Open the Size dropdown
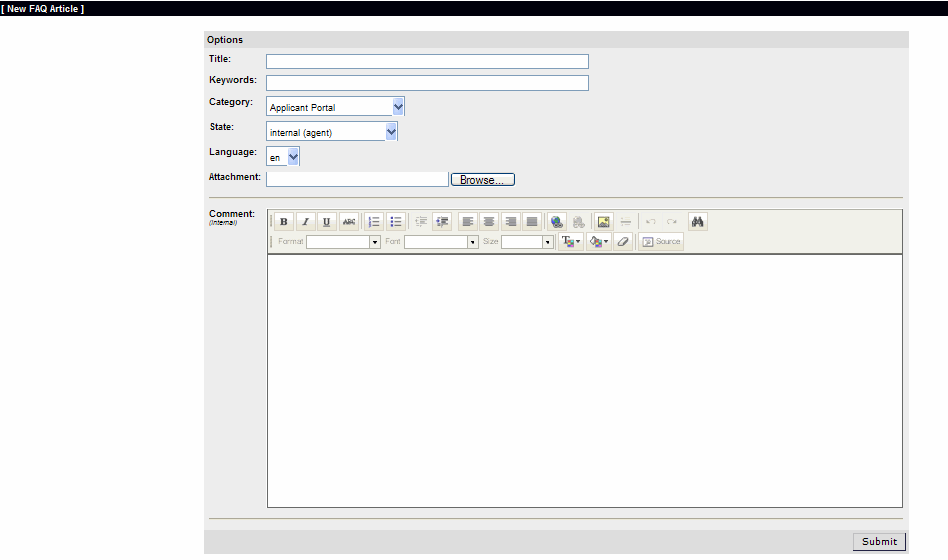 [527, 242]
